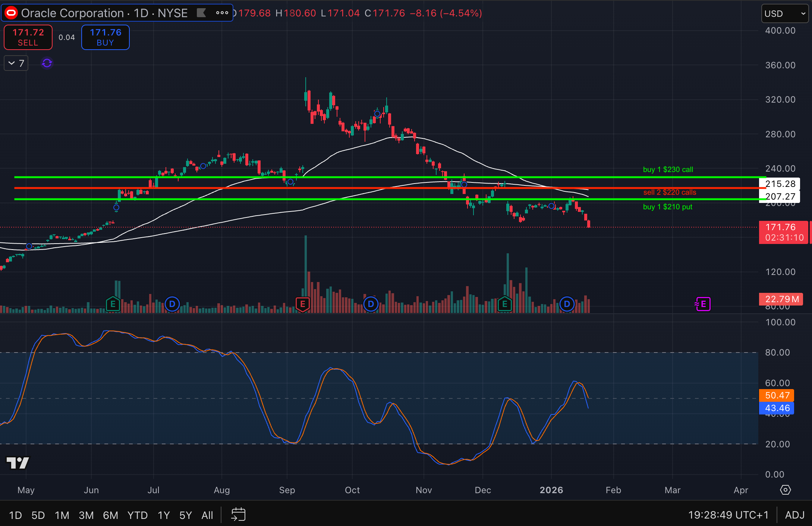Image resolution: width=812 pixels, height=526 pixels.
Task: Click the D dividend marker on the volume row
Action: point(172,304)
